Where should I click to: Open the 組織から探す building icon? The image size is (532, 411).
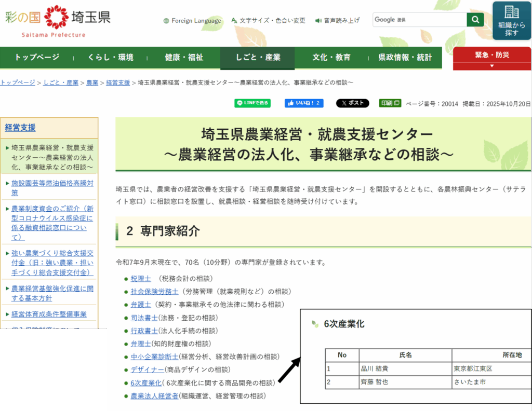(512, 20)
